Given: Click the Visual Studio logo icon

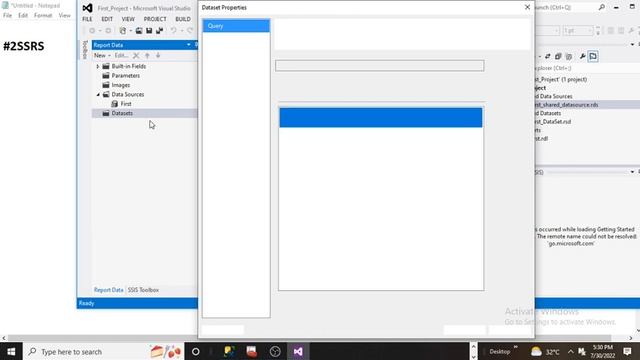Looking at the screenshot, I should coord(87,8).
